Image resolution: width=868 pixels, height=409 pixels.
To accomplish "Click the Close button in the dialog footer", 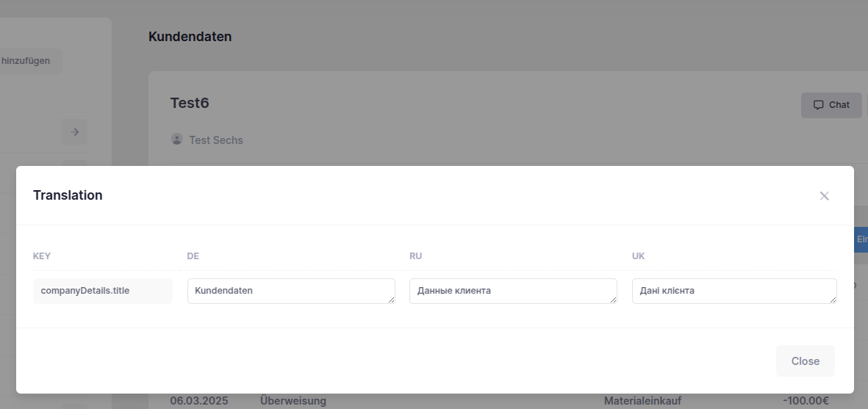I will coord(805,361).
